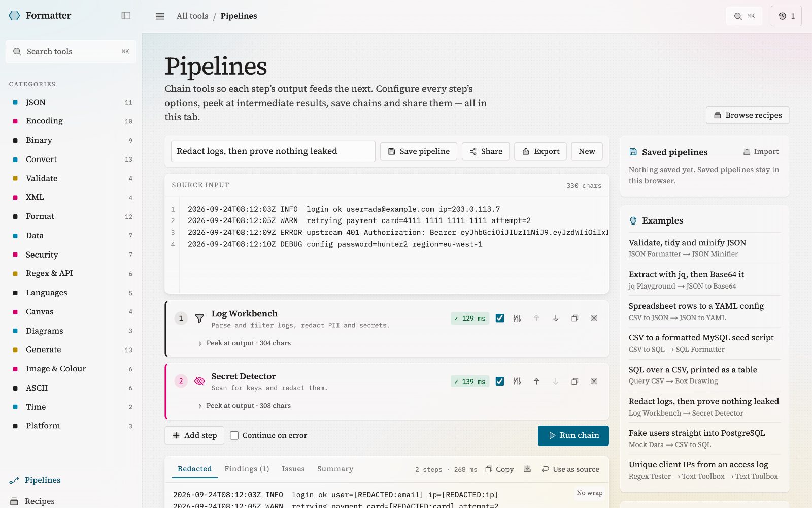Remove the Secret Detector step
This screenshot has height=508, width=812.
[x=594, y=381]
